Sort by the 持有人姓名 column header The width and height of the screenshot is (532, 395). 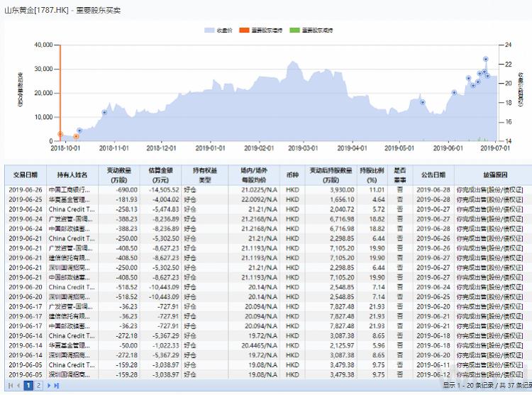tap(72, 175)
